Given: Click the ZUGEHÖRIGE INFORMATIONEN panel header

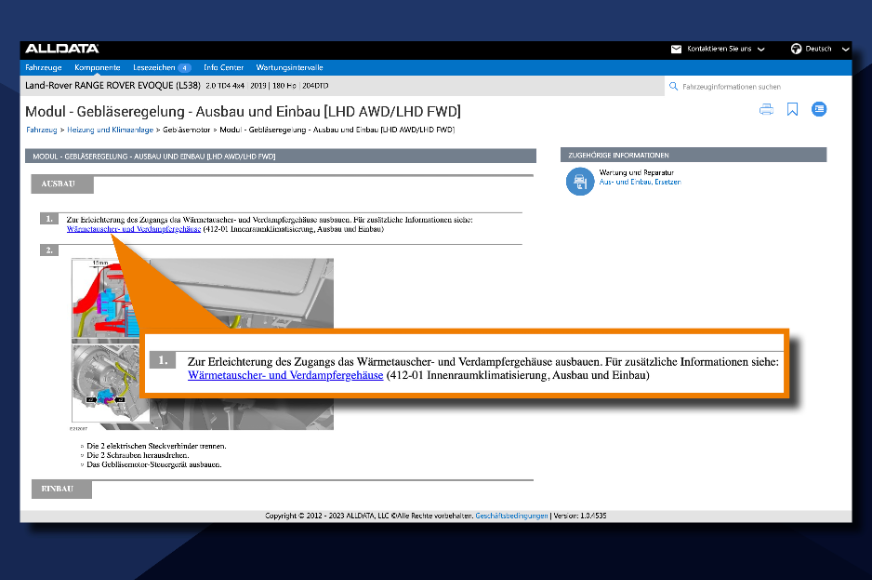Looking at the screenshot, I should [693, 155].
